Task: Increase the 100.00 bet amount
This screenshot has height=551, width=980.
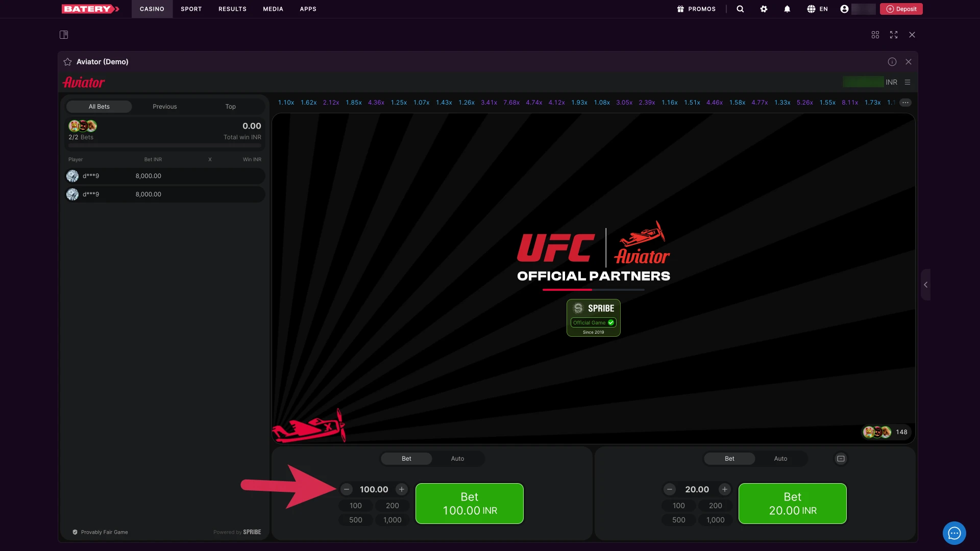Action: [x=402, y=489]
